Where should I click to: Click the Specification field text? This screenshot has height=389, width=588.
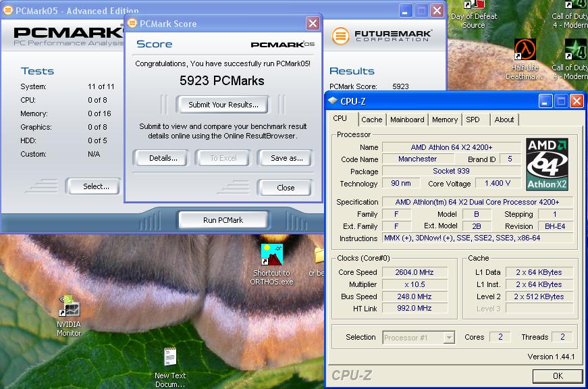click(x=477, y=202)
